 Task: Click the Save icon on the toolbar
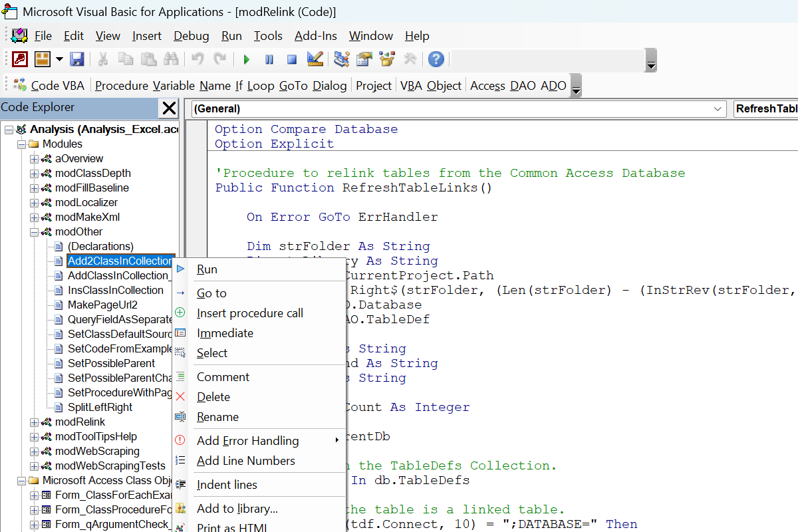pos(77,59)
